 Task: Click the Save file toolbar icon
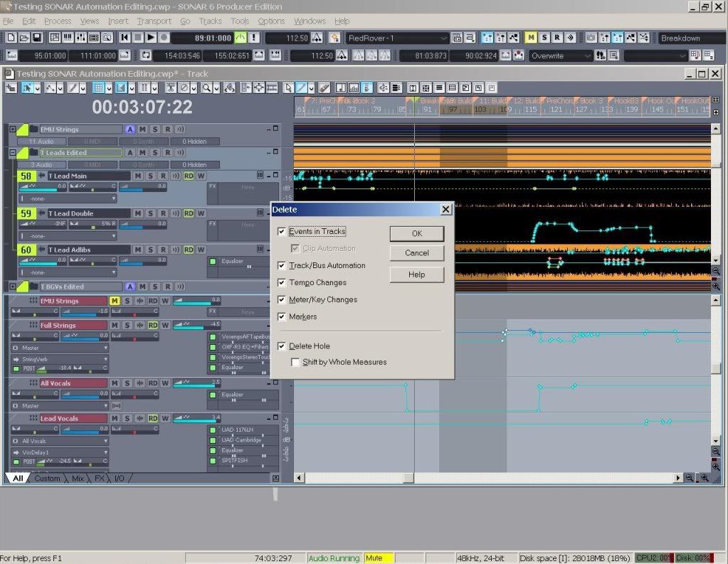pos(37,38)
